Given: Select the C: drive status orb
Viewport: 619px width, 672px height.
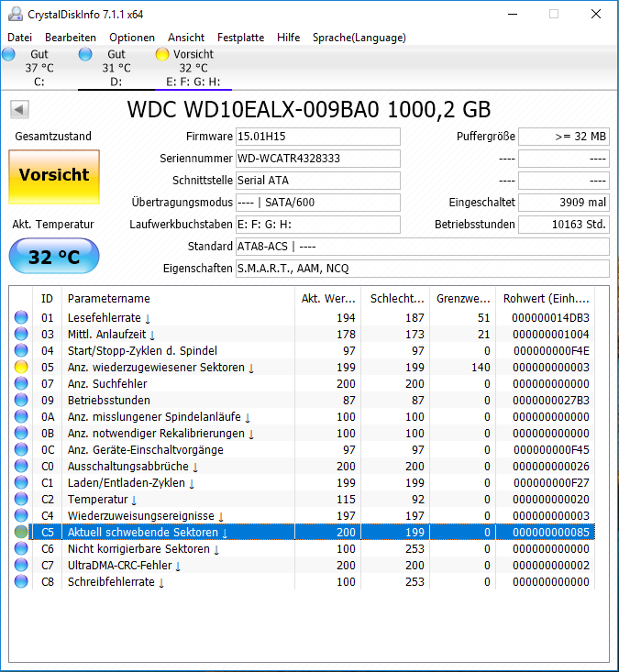Looking at the screenshot, I should tap(8, 54).
